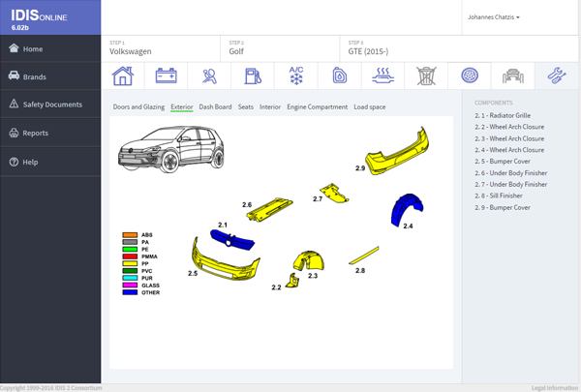Open the airbag safety icon

tap(209, 75)
